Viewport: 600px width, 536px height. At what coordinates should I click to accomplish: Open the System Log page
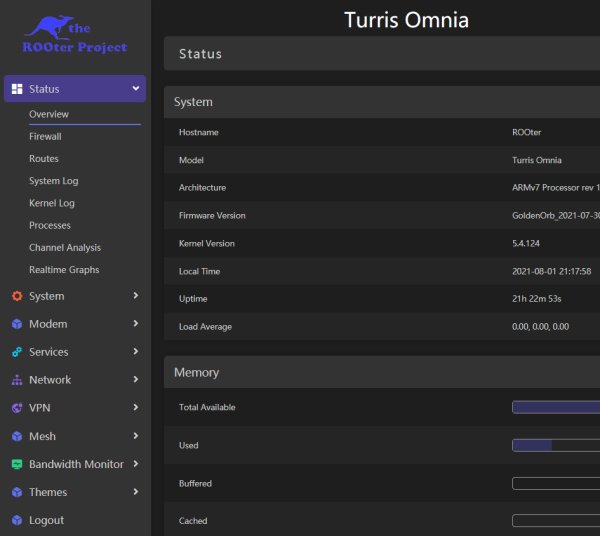coord(54,181)
